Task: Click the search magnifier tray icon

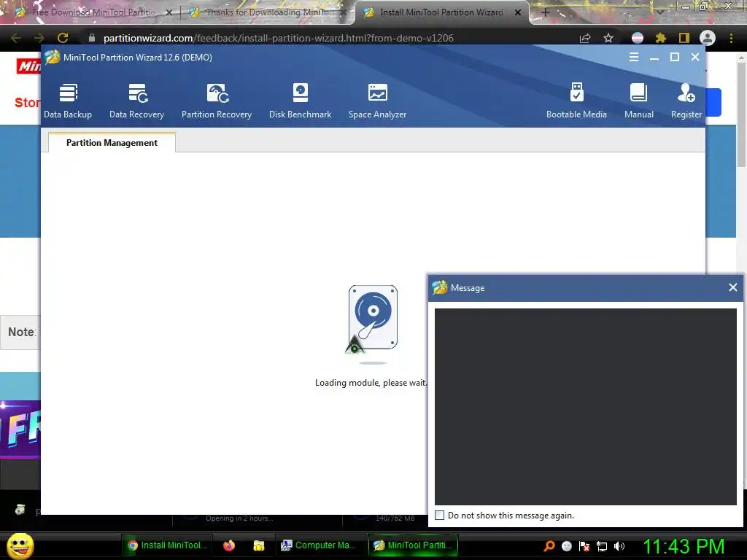Action: [549, 545]
